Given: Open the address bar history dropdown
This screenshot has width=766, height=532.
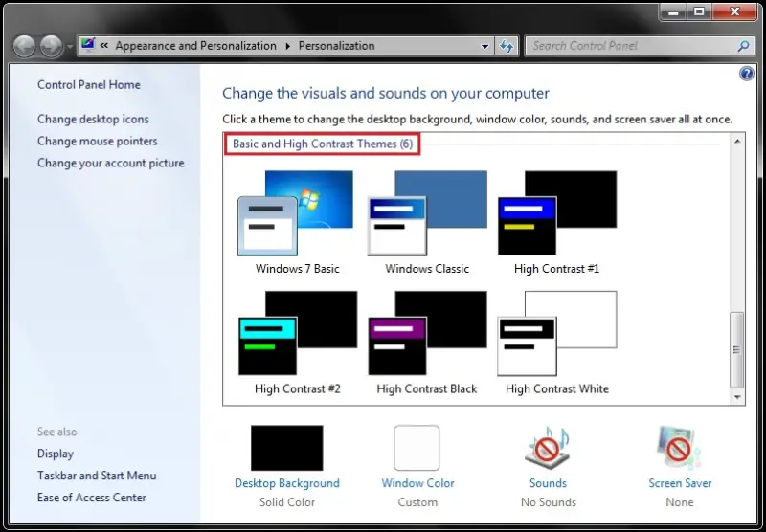Looking at the screenshot, I should point(484,46).
